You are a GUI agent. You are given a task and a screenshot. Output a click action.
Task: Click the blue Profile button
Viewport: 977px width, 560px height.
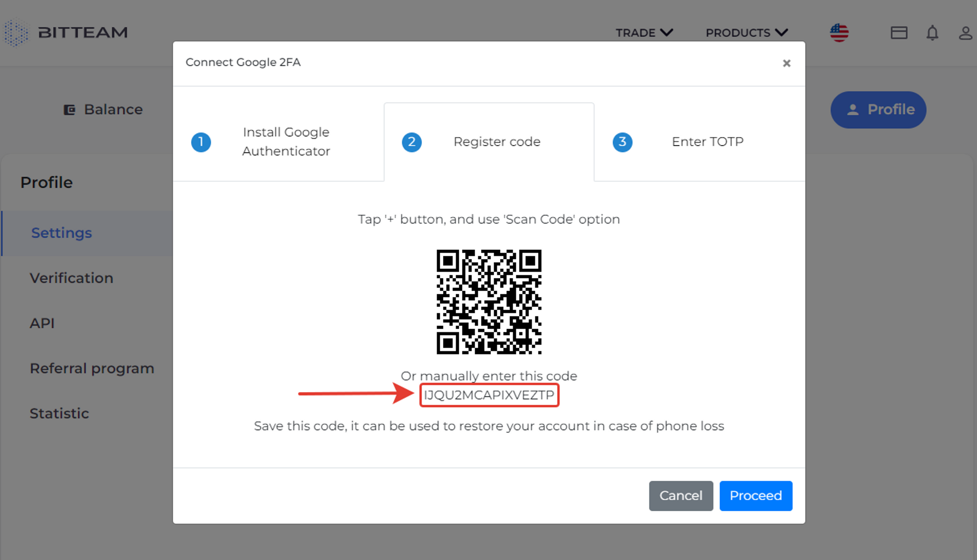tap(878, 109)
